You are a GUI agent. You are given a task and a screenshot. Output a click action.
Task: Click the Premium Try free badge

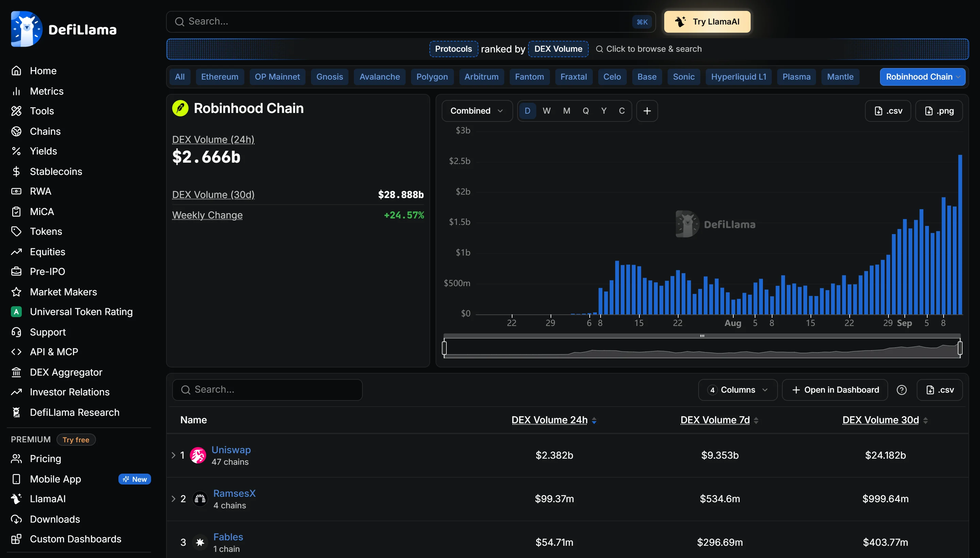[x=76, y=440]
